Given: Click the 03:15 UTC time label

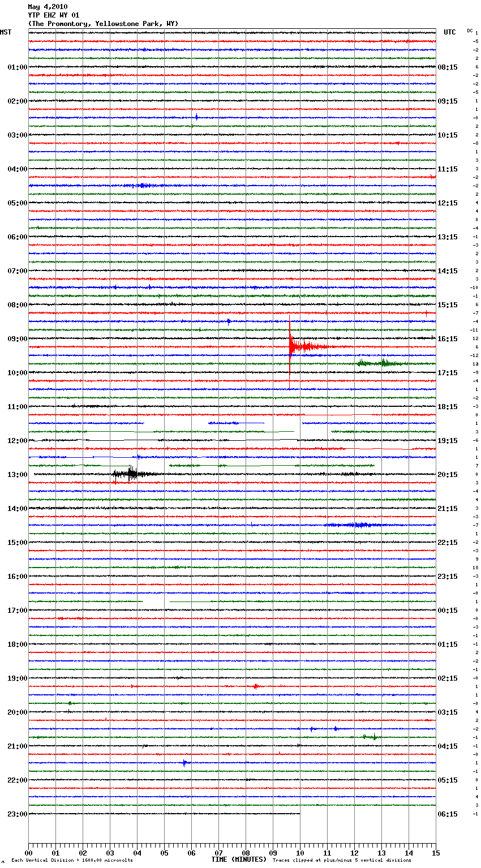Looking at the screenshot, I should pyautogui.click(x=448, y=712).
